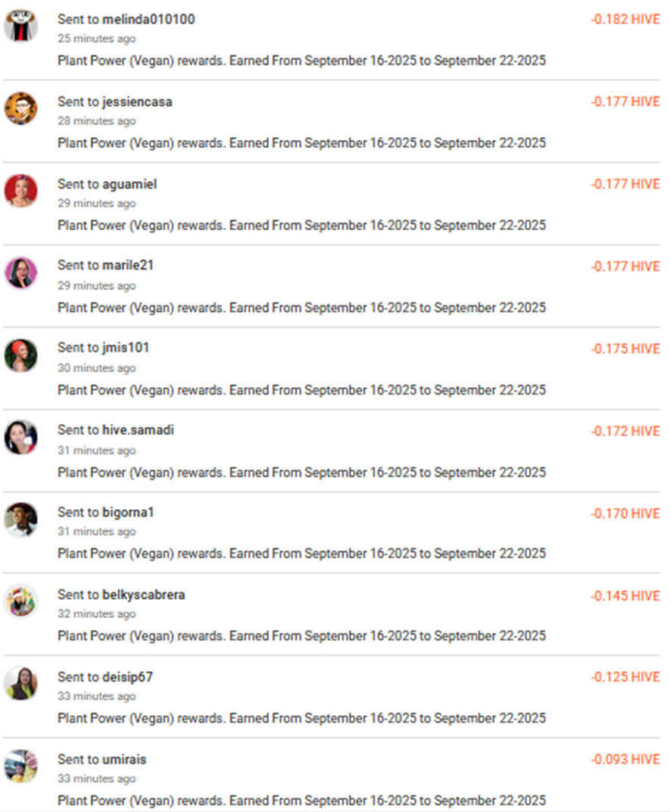
Task: Open deisip67's profile avatar
Action: [x=20, y=683]
